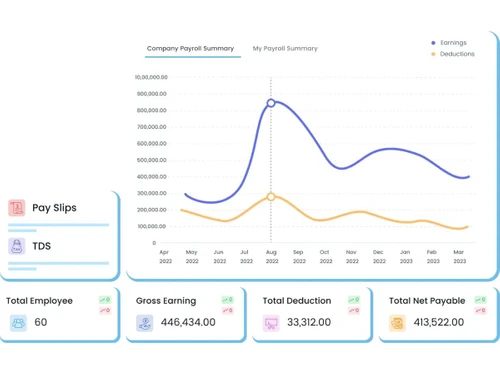Select the Deductions legend label
500x375 pixels.
pyautogui.click(x=457, y=54)
